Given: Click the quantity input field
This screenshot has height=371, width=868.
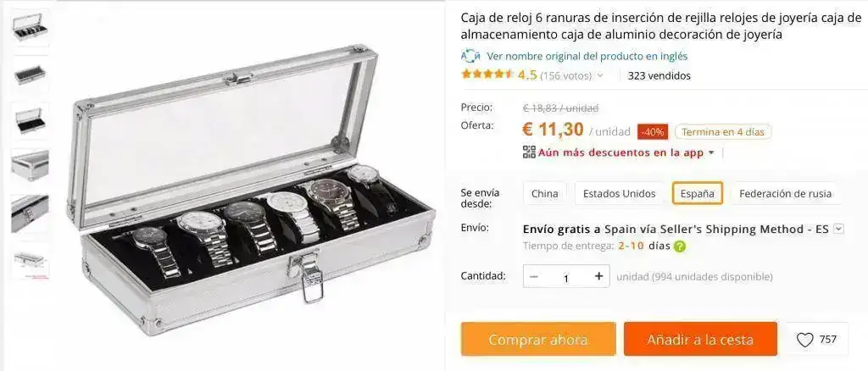Looking at the screenshot, I should (x=565, y=276).
